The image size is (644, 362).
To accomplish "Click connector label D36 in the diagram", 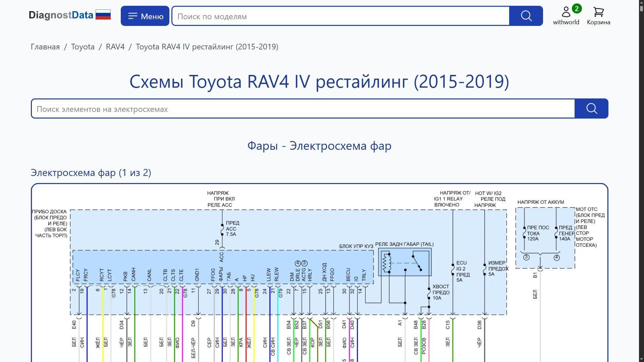I will pos(479,325).
